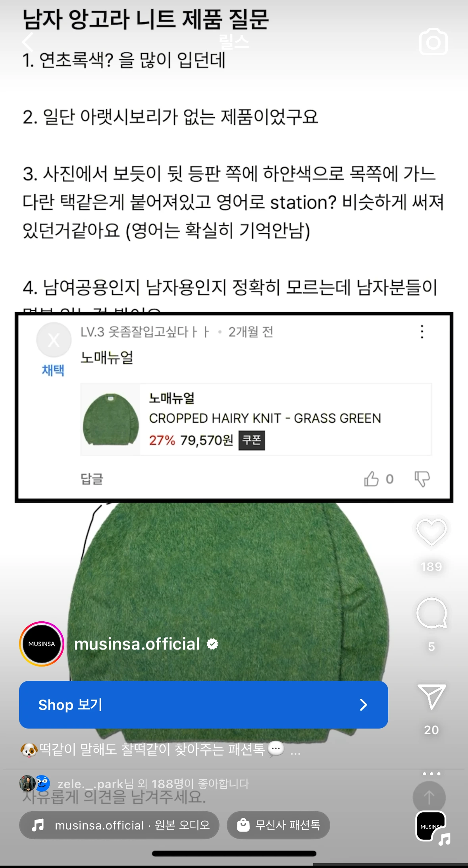The height and width of the screenshot is (868, 468).
Task: Open three-dot menu on 노매뉴얼 comment
Action: [422, 332]
